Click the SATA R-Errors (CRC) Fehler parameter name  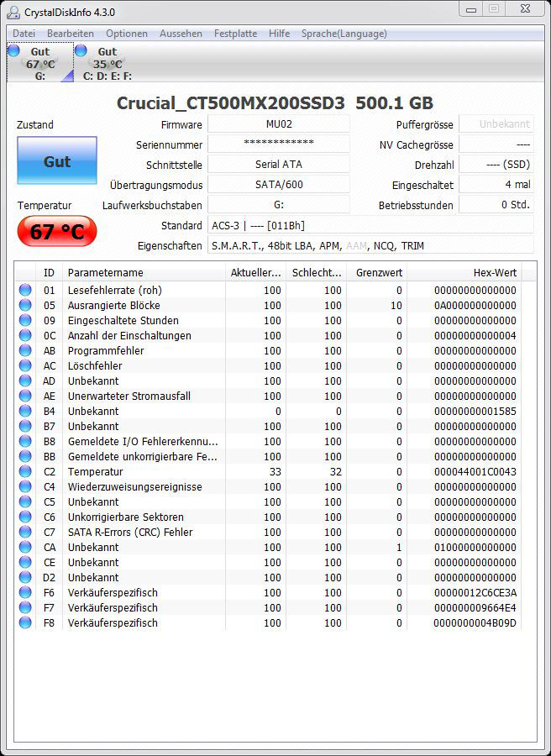[130, 532]
